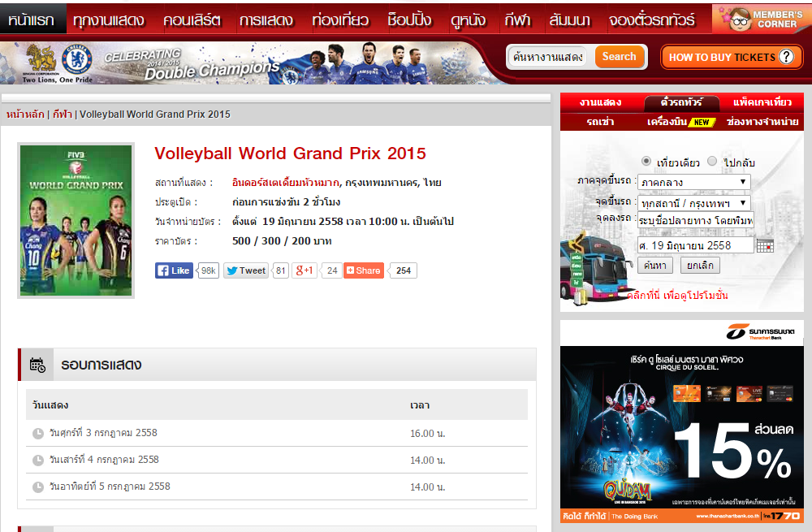Click row วันศุกร์ที่ 3 กรกฎาคม 2558
Screen dimensions: 812x532
point(277,433)
